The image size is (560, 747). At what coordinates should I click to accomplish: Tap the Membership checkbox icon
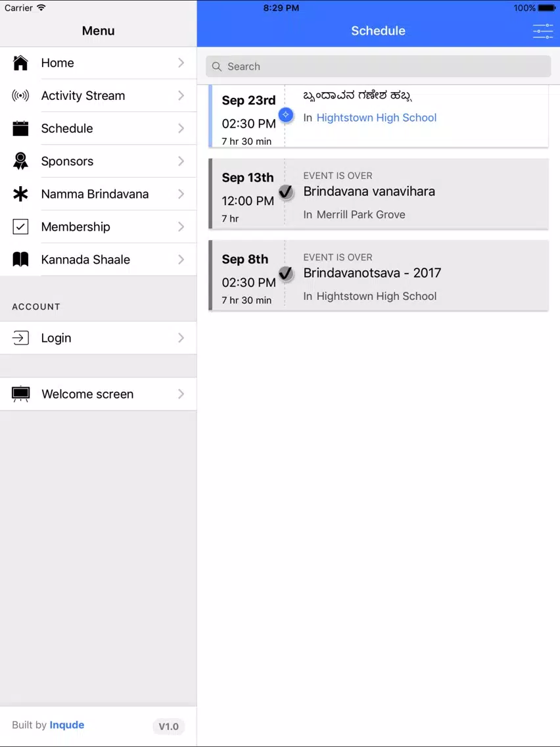pyautogui.click(x=20, y=227)
